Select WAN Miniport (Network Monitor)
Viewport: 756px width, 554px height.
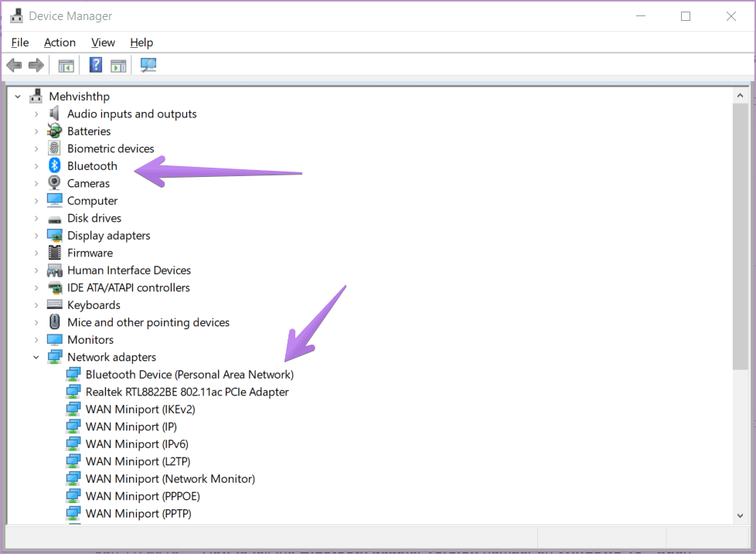(x=170, y=478)
